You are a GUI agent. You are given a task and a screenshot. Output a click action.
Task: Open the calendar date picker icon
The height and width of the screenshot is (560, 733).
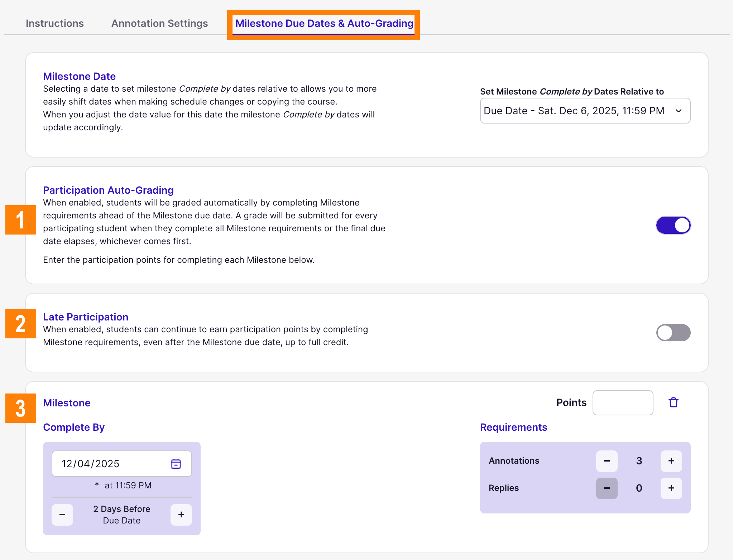tap(176, 463)
